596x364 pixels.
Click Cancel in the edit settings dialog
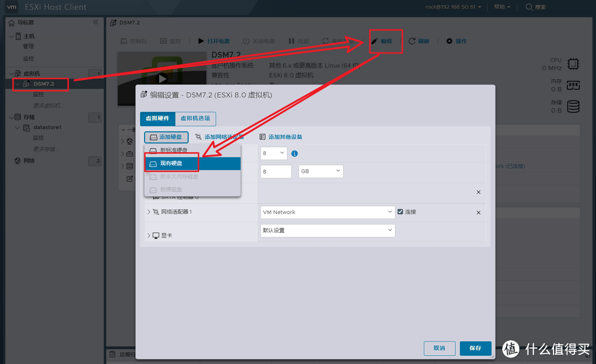point(439,348)
